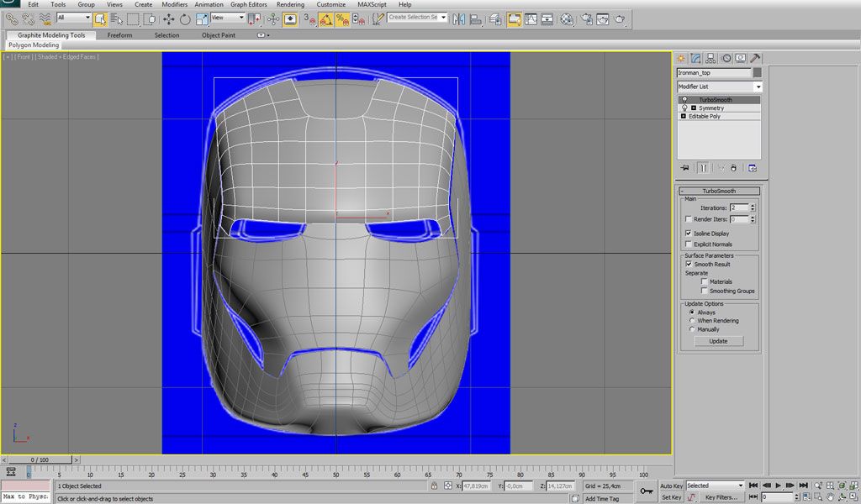Image resolution: width=861 pixels, height=504 pixels.
Task: Open the Material Editor icon
Action: (567, 19)
